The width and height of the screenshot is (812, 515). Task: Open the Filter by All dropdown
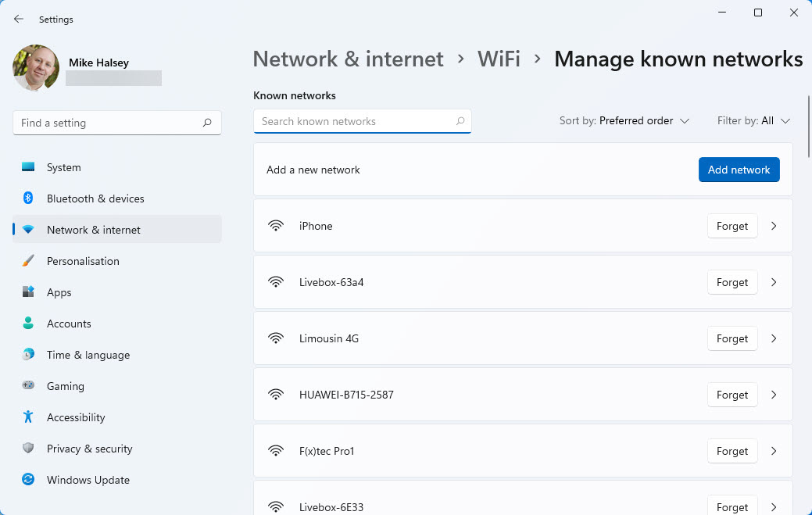[753, 121]
